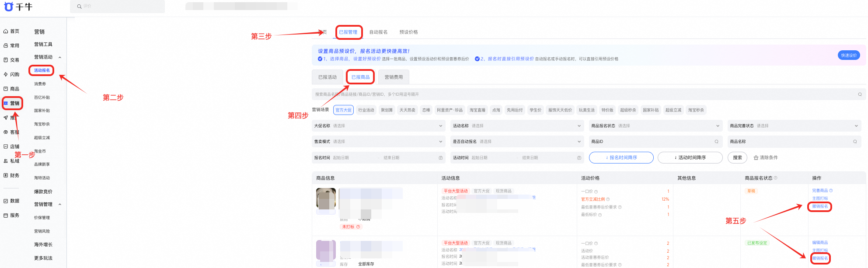
Task: Click the magnifier icon in top search box
Action: tap(79, 7)
